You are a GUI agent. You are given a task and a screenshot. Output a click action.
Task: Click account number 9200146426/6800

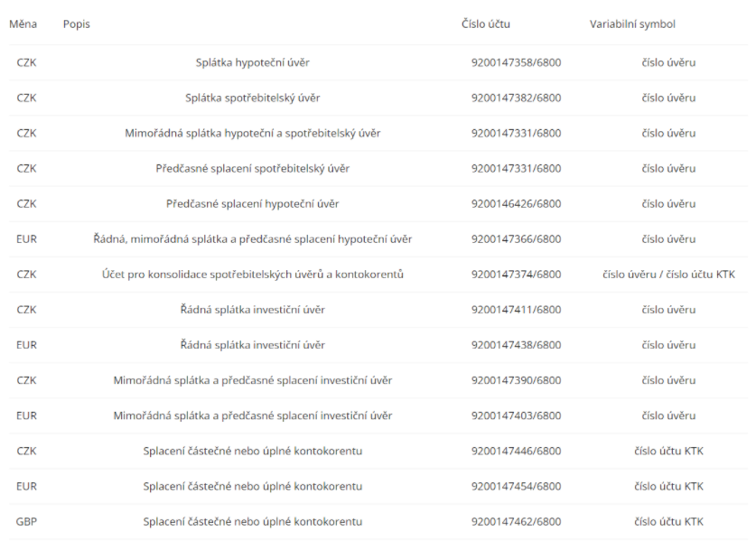(x=516, y=203)
